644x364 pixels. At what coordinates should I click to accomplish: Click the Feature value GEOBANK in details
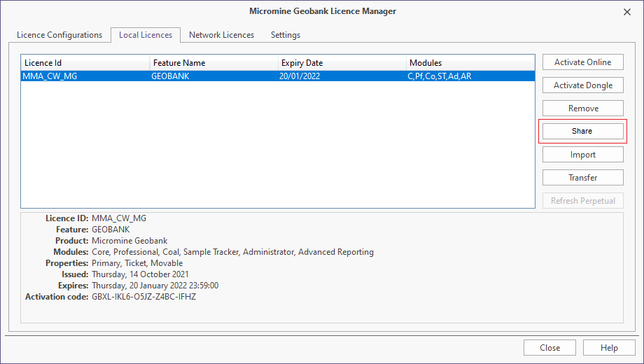click(x=111, y=229)
